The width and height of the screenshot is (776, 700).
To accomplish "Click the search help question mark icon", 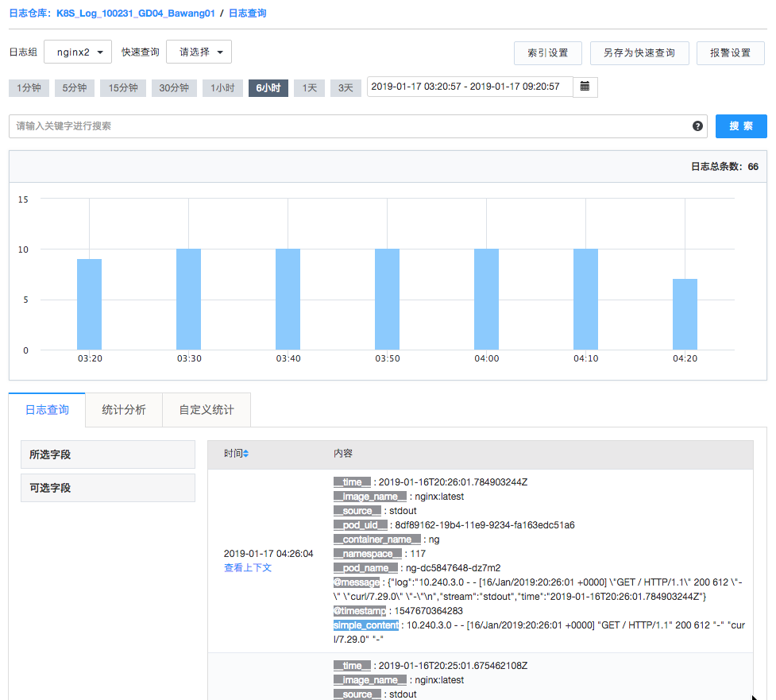I will tap(697, 126).
